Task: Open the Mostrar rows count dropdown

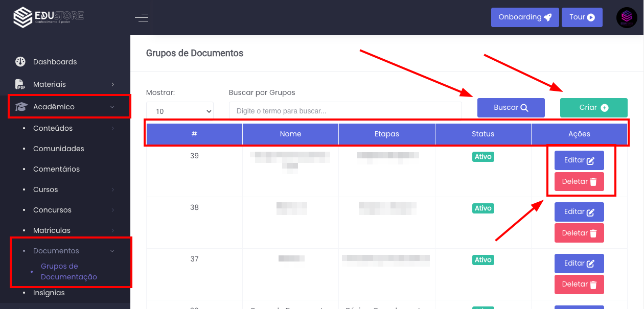Action: 179,111
